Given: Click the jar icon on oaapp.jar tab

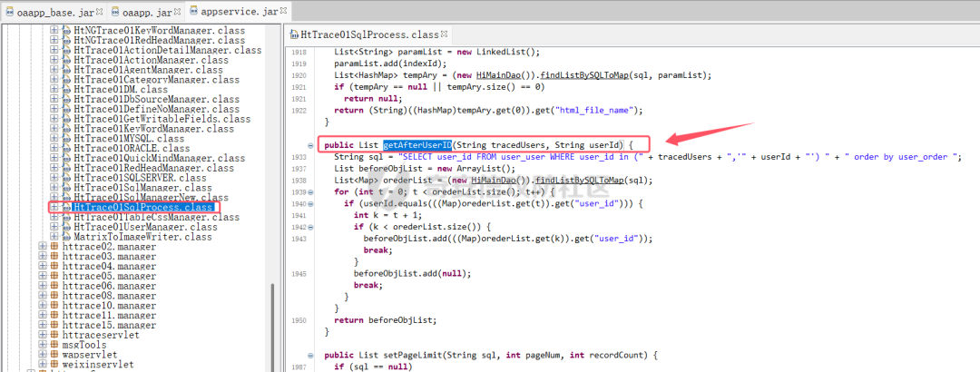Looking at the screenshot, I should coord(115,12).
